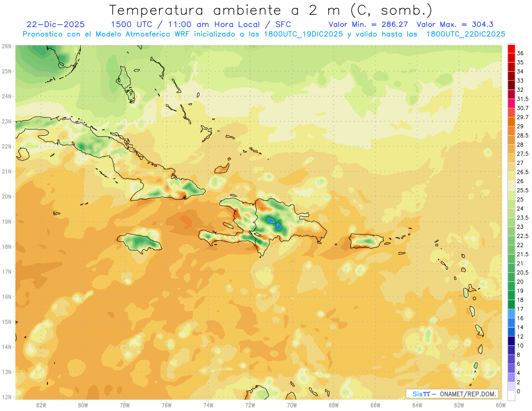This screenshot has height=411, width=532.
Task: Click the '20N' latitude label
Action: point(7,196)
